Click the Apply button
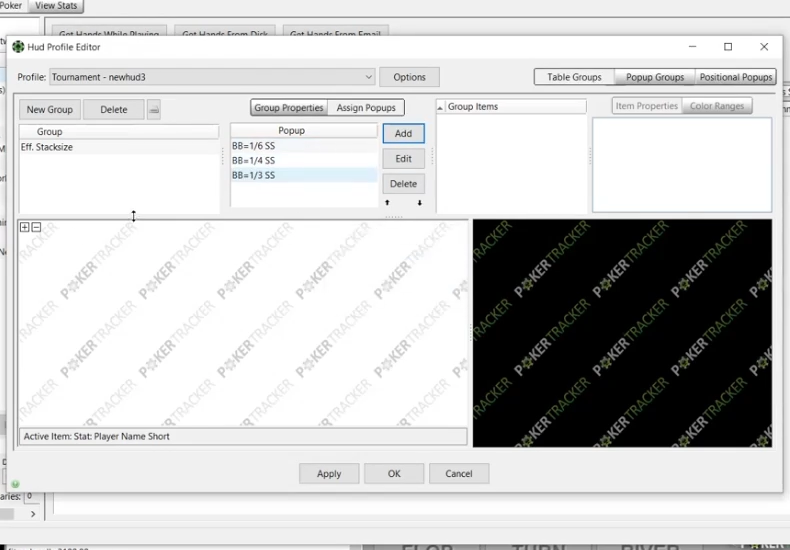 (x=329, y=473)
